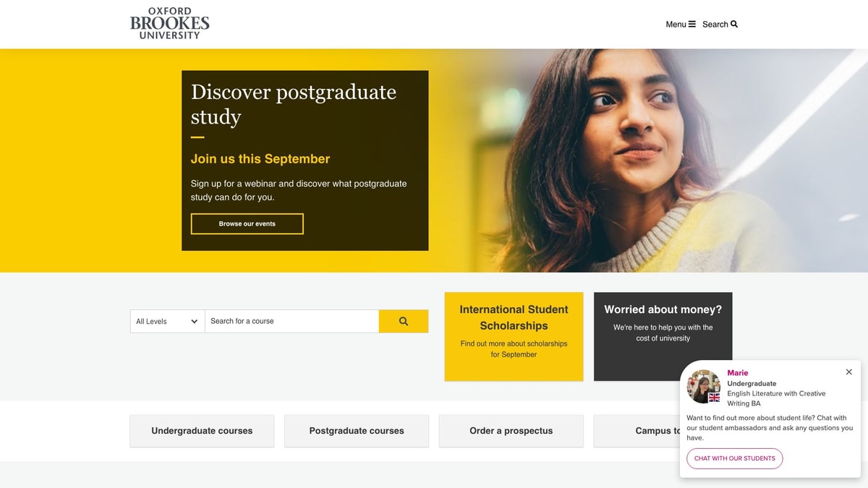Viewport: 868px width, 488px height.
Task: Open Postgraduate courses
Action: tap(356, 431)
